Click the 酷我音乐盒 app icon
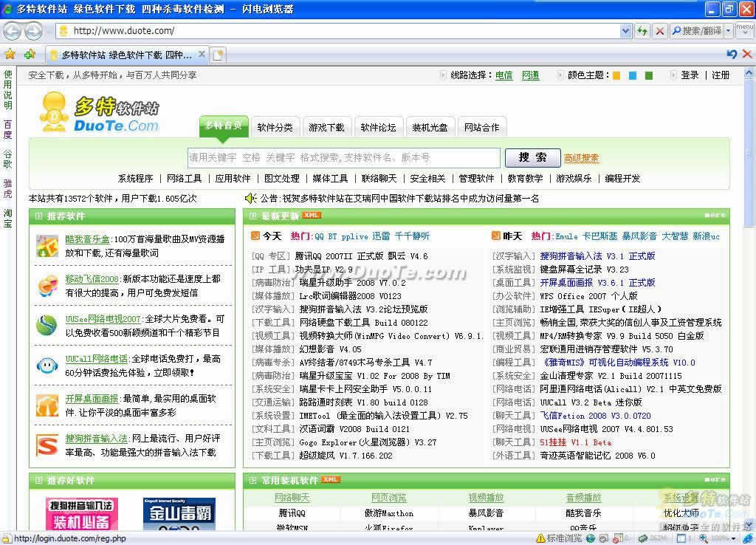The image size is (756, 545). tap(47, 246)
